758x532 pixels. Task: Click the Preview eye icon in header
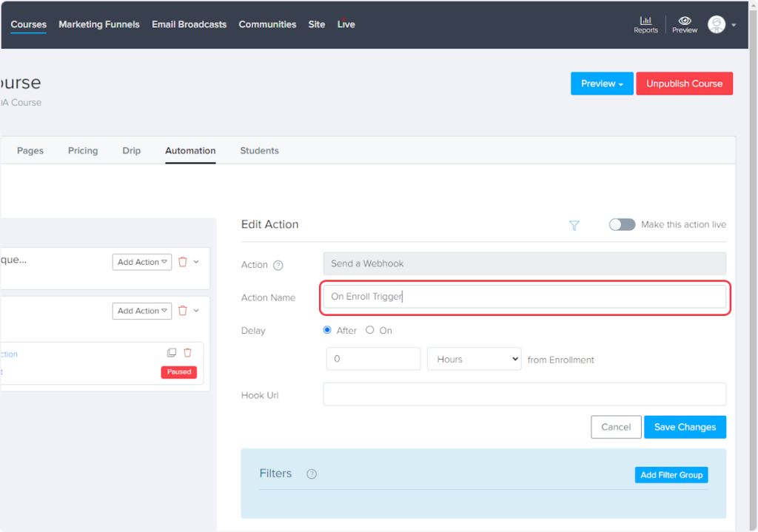[685, 21]
